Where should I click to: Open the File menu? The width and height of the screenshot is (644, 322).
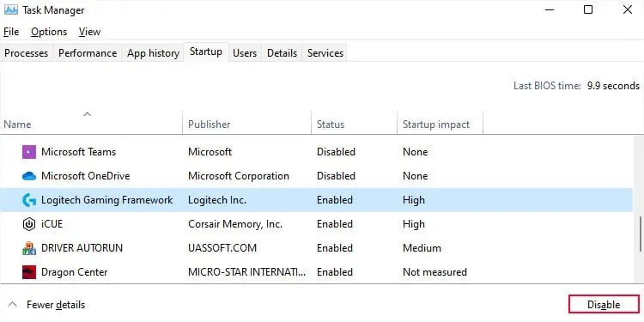tap(11, 32)
